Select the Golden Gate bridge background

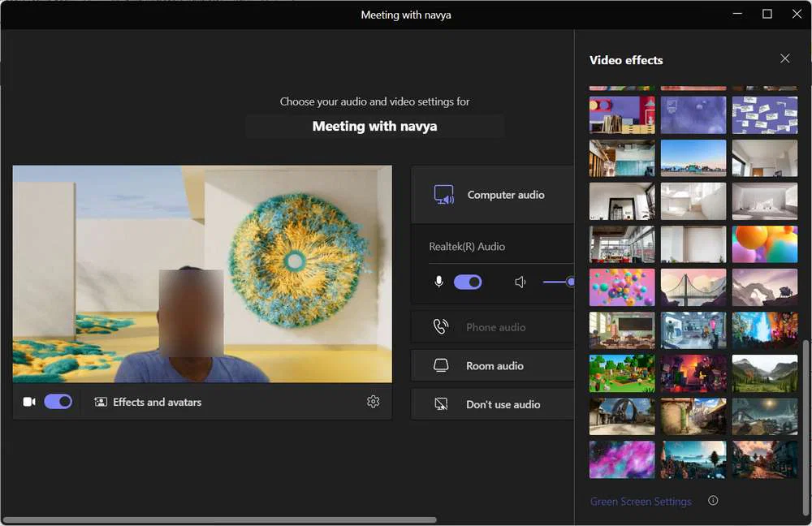coord(693,287)
